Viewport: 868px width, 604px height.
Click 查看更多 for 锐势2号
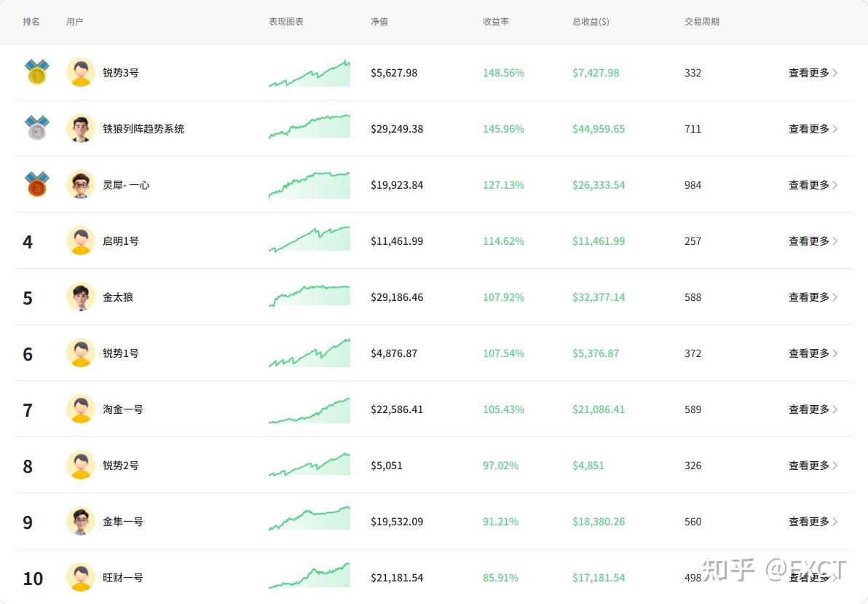813,465
